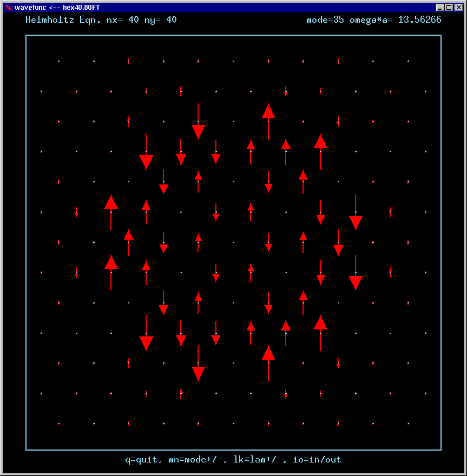
Task: Click lower of two rightmost large downward arrows
Action: [x=356, y=274]
